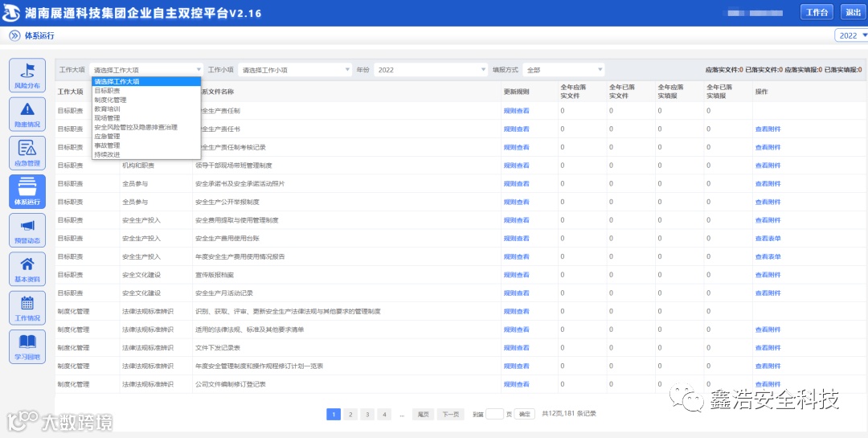Select the 体系运行 sidebar icon
Image resolution: width=868 pixels, height=438 pixels.
tap(27, 191)
